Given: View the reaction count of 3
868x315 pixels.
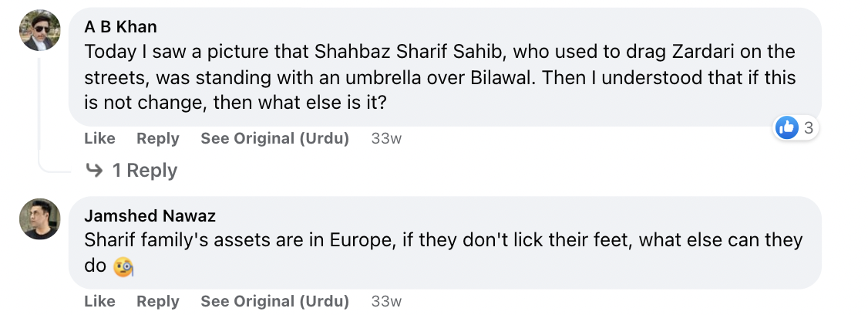Looking at the screenshot, I should coord(808,128).
